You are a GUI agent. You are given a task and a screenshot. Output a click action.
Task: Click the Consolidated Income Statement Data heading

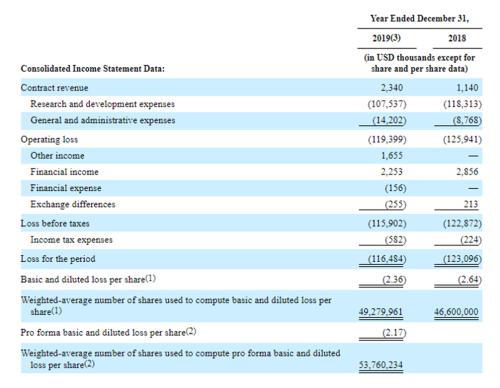coord(93,69)
